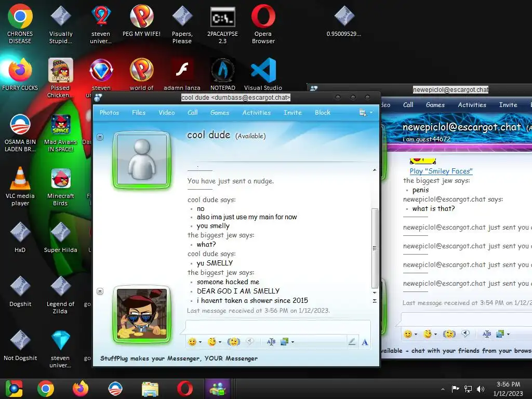Collapse cool dude's display picture with arrow
The width and height of the screenshot is (532, 399).
pos(100,137)
